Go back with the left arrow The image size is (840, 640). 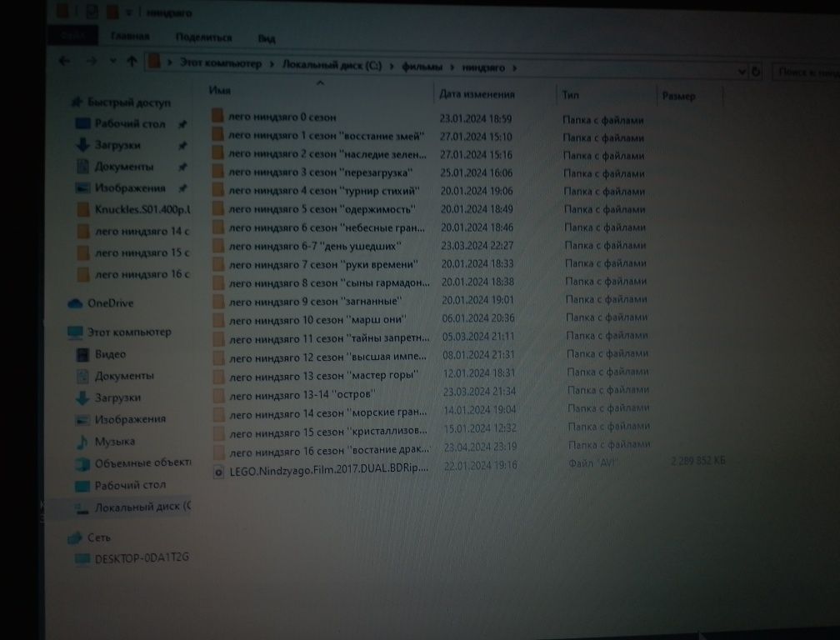point(64,61)
